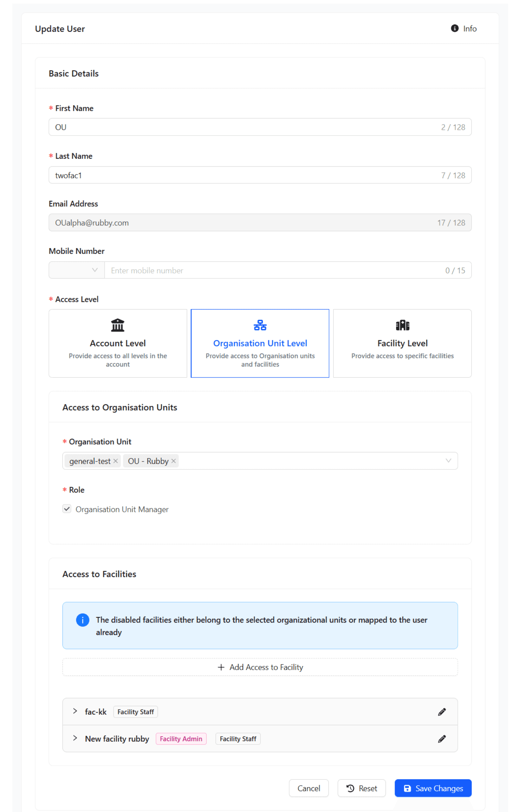Select the Account Level bank icon
Screen dimensions: 513x812
(117, 325)
